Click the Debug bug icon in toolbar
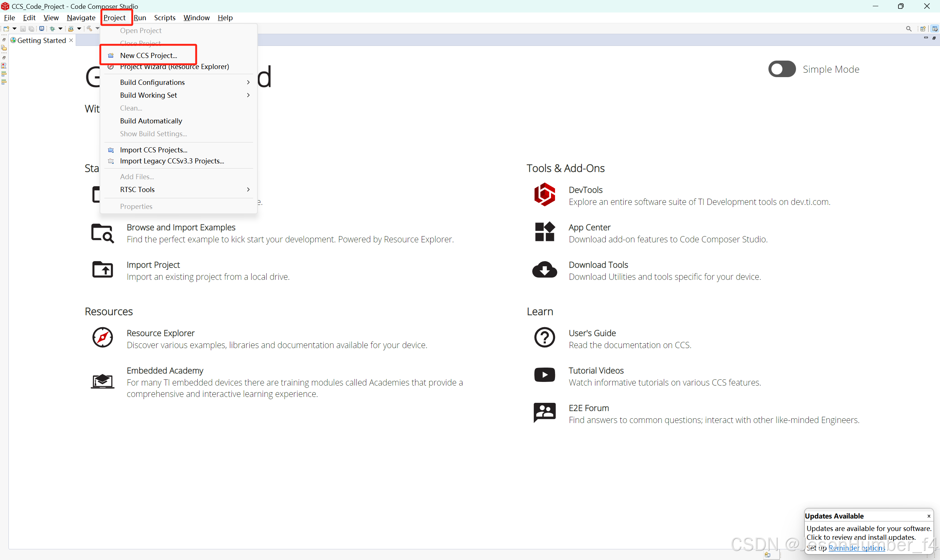Image resolution: width=940 pixels, height=560 pixels. click(x=53, y=29)
